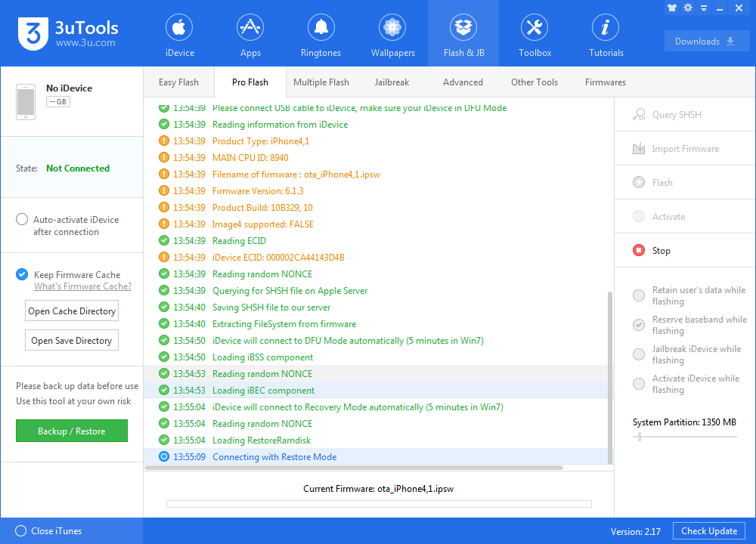
Task: Close the 3uTools window
Action: (x=739, y=8)
